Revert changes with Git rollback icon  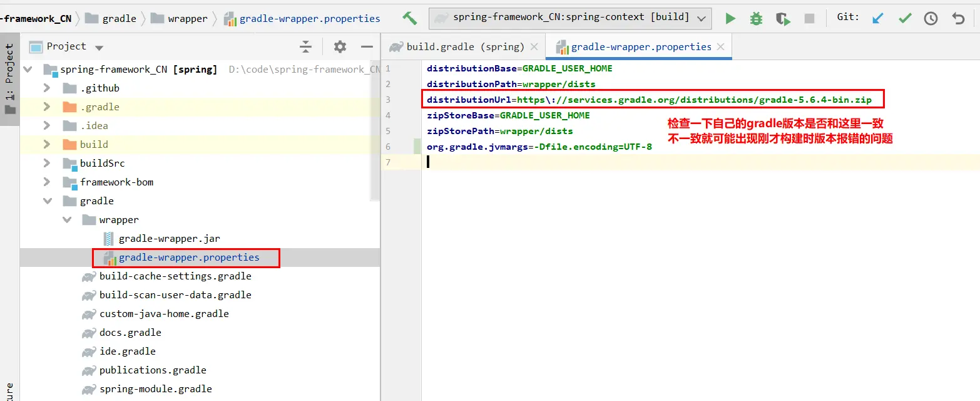coord(958,18)
